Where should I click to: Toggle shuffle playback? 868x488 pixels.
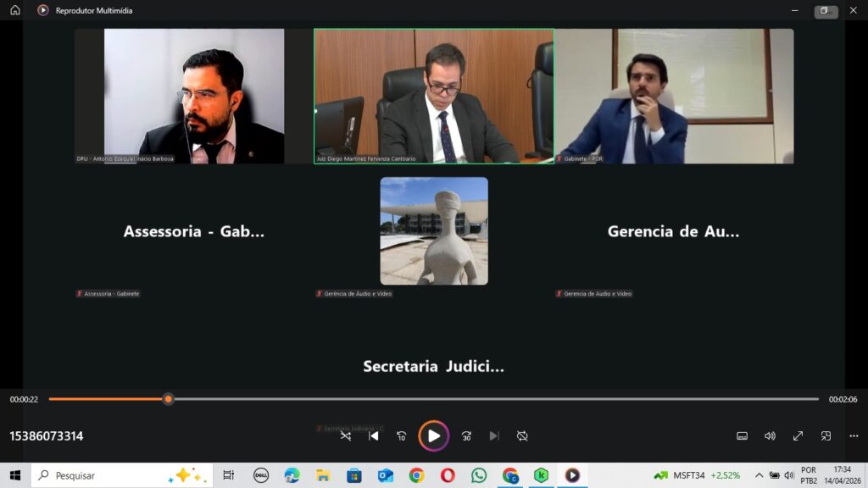(x=346, y=435)
